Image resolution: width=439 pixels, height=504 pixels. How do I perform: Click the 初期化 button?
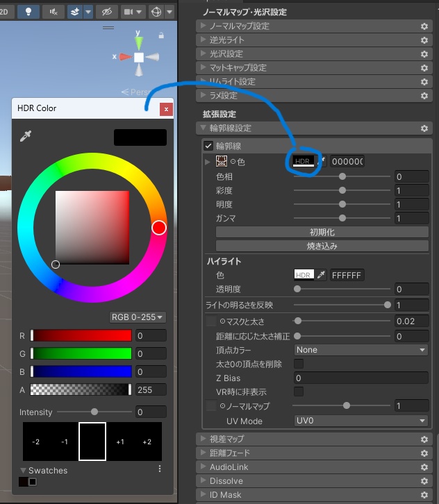click(x=322, y=232)
